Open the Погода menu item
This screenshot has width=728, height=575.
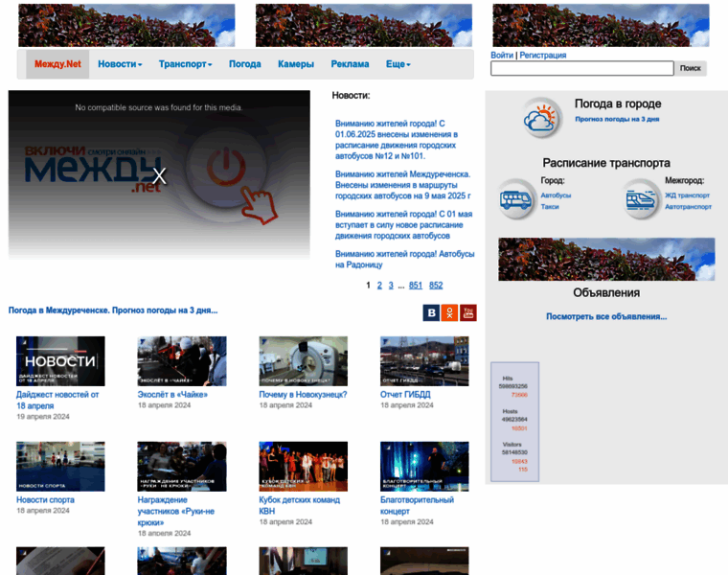244,64
